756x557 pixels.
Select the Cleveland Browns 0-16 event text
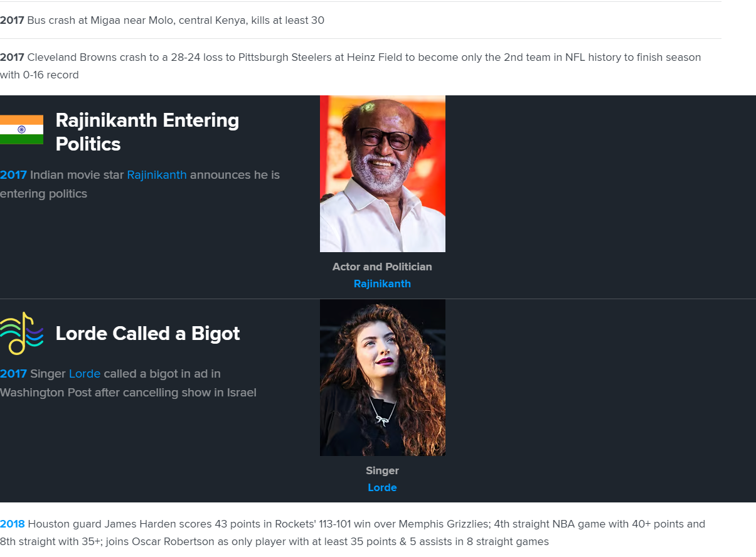pyautogui.click(x=364, y=58)
